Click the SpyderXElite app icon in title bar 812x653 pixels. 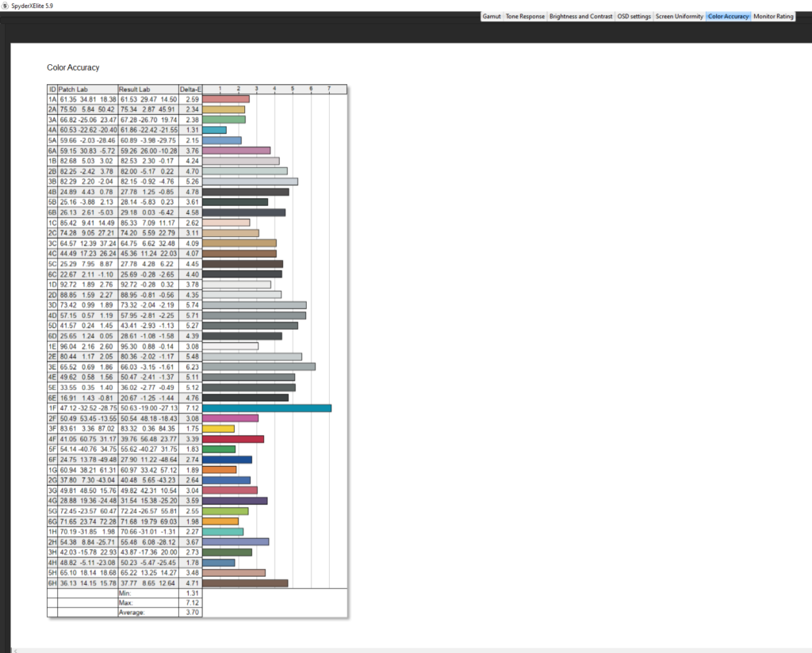click(x=6, y=5)
